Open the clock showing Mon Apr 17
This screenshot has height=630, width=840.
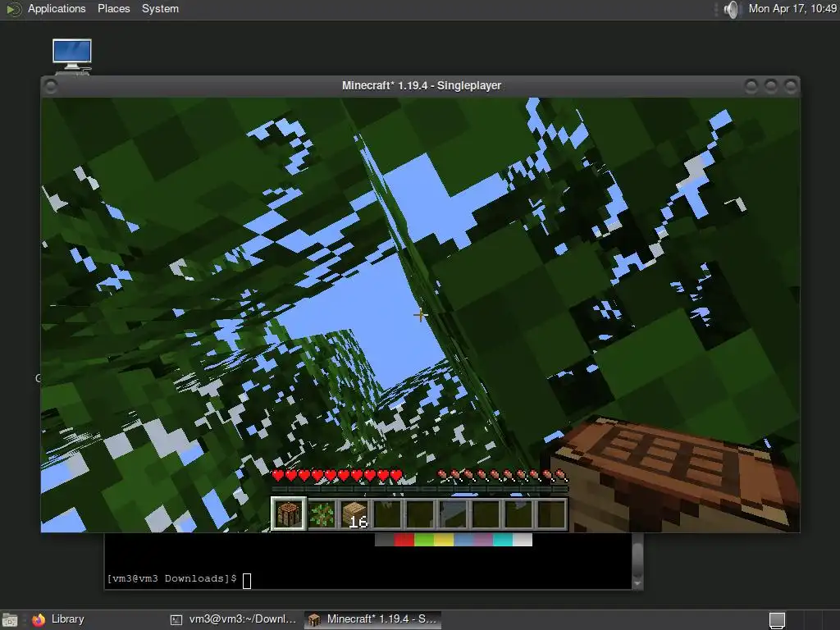(x=792, y=8)
